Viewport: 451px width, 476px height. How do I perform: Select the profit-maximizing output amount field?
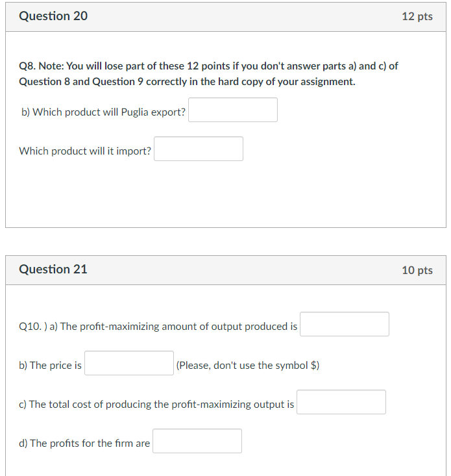coord(344,324)
